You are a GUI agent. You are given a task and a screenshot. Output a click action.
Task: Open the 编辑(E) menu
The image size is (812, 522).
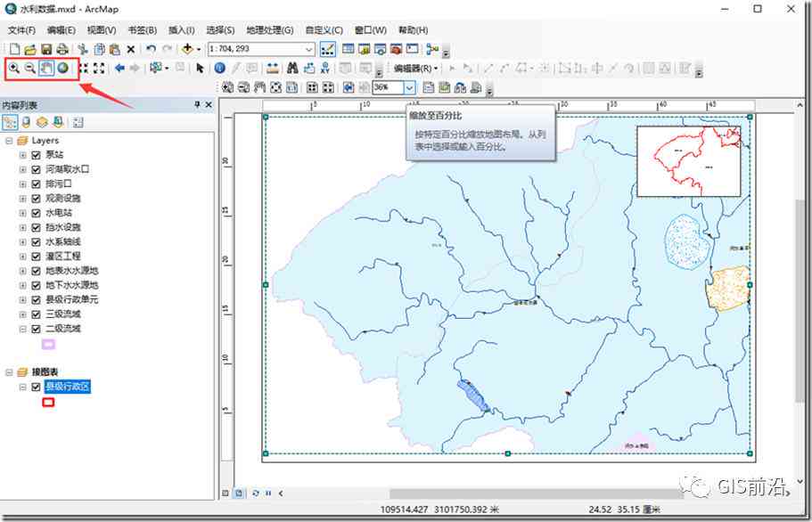[62, 30]
